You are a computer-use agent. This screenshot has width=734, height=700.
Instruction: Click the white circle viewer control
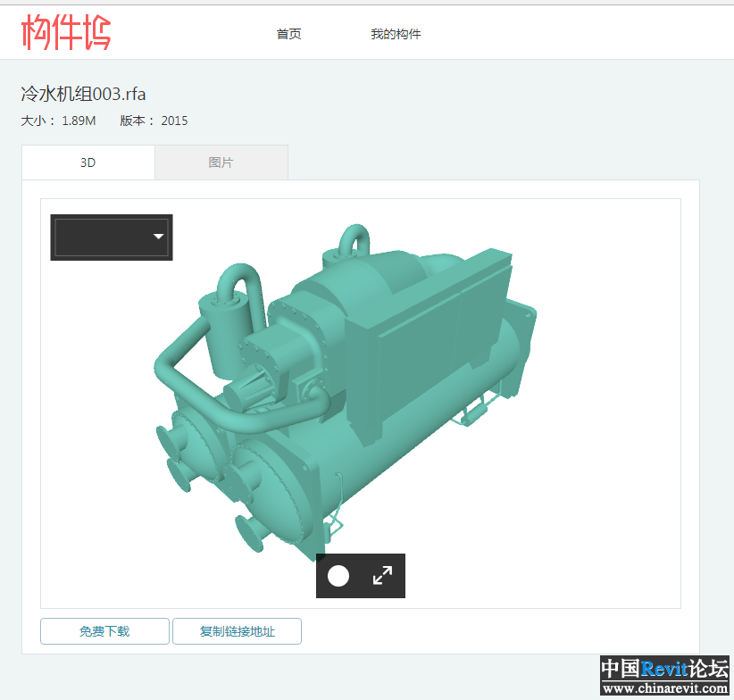coord(338,576)
